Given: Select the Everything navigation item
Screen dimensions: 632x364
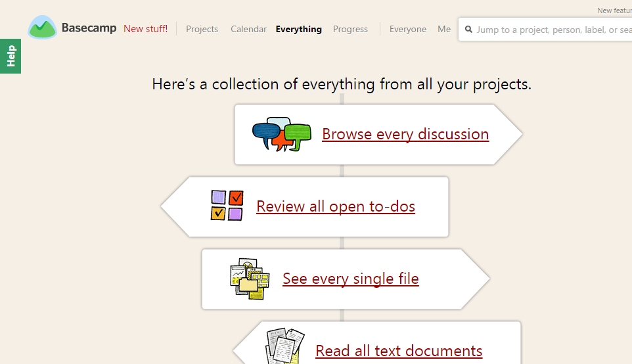Looking at the screenshot, I should (299, 29).
